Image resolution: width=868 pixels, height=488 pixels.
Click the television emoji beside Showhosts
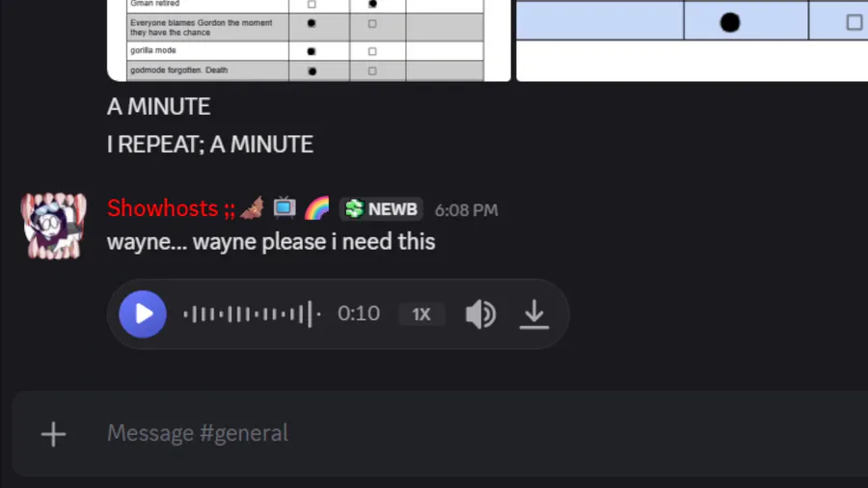click(285, 208)
